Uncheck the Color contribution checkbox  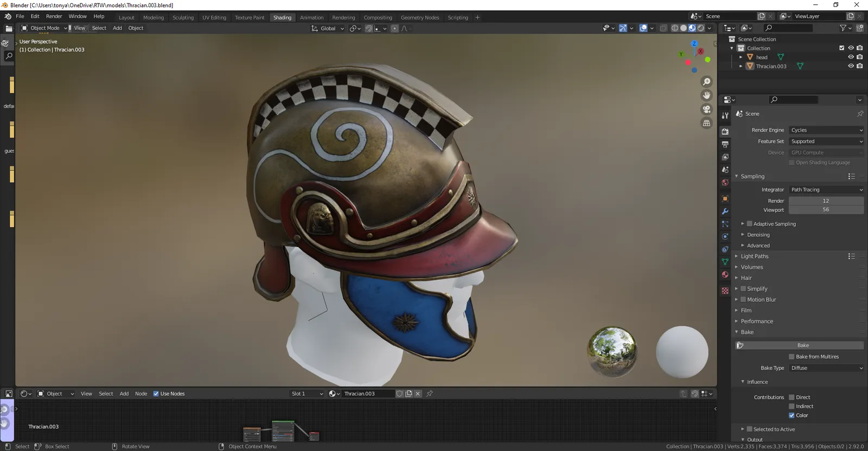(x=792, y=416)
